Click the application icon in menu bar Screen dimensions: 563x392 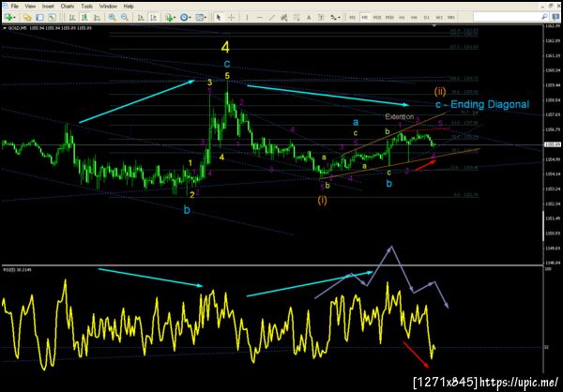(x=5, y=7)
